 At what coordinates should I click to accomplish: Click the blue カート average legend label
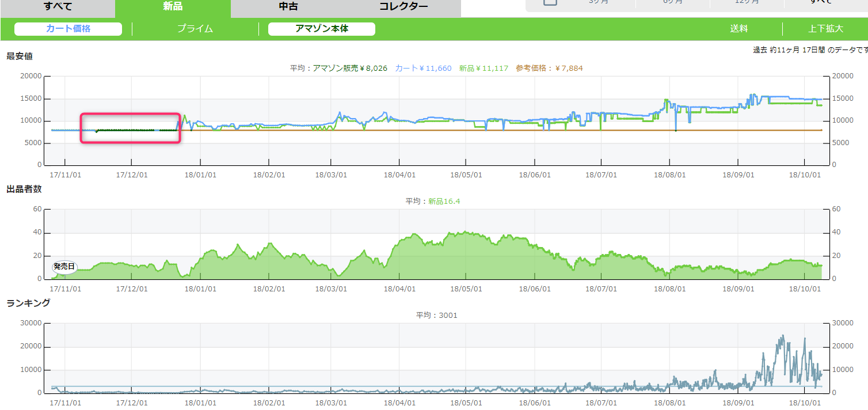(x=423, y=68)
